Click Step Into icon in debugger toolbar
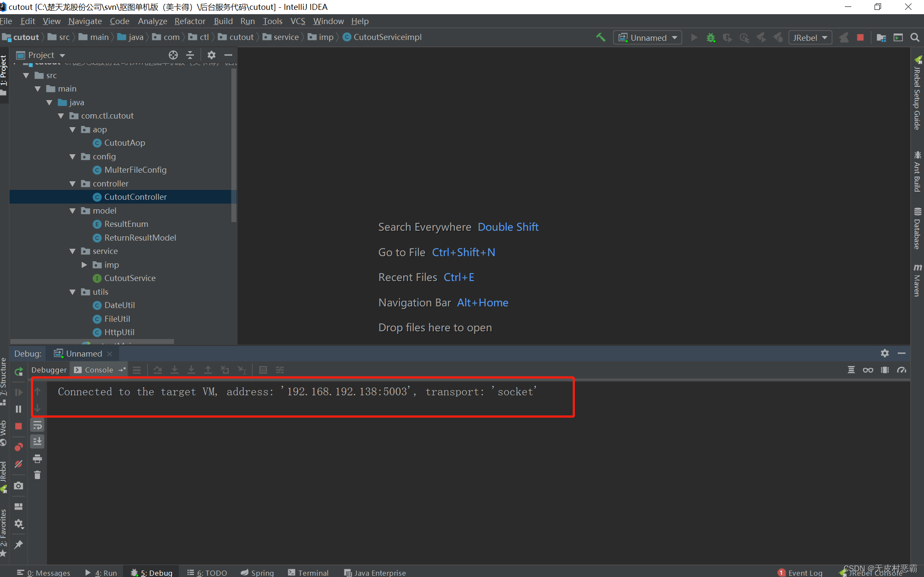 coord(175,370)
